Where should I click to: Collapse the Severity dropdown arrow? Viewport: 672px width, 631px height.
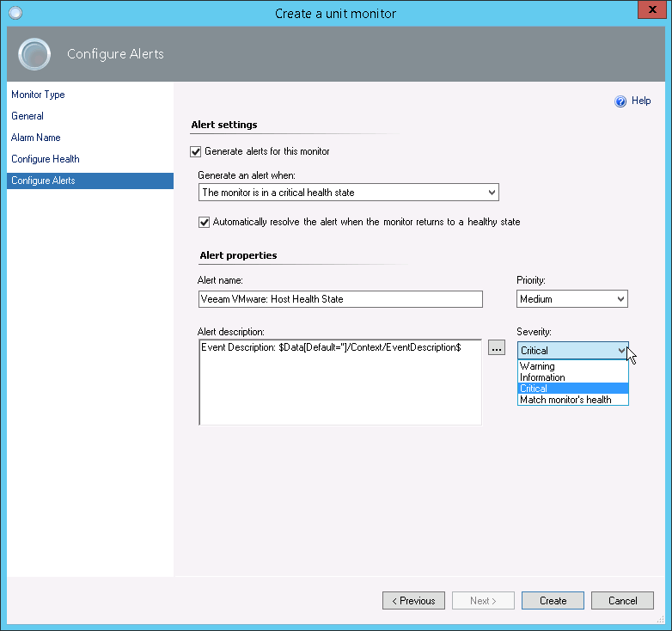tap(621, 350)
